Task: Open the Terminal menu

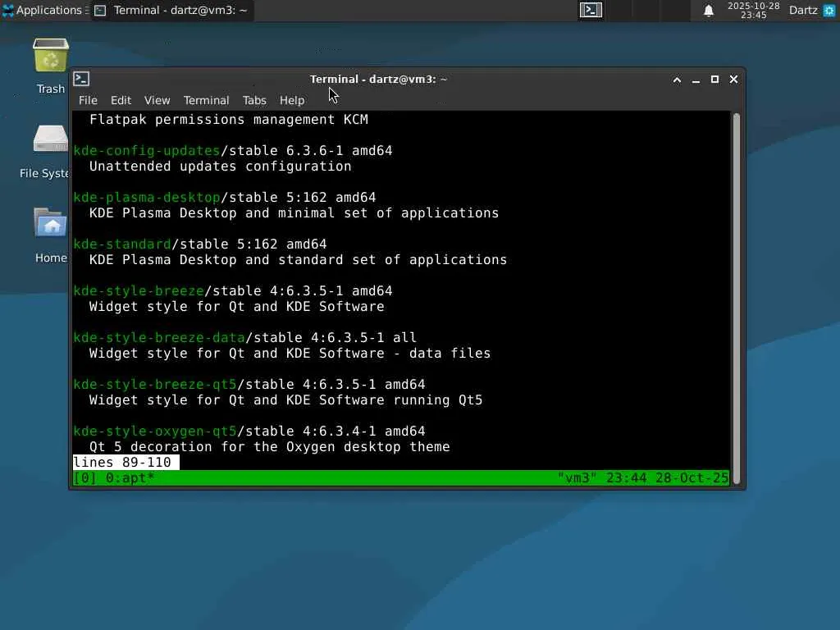Action: 206,100
